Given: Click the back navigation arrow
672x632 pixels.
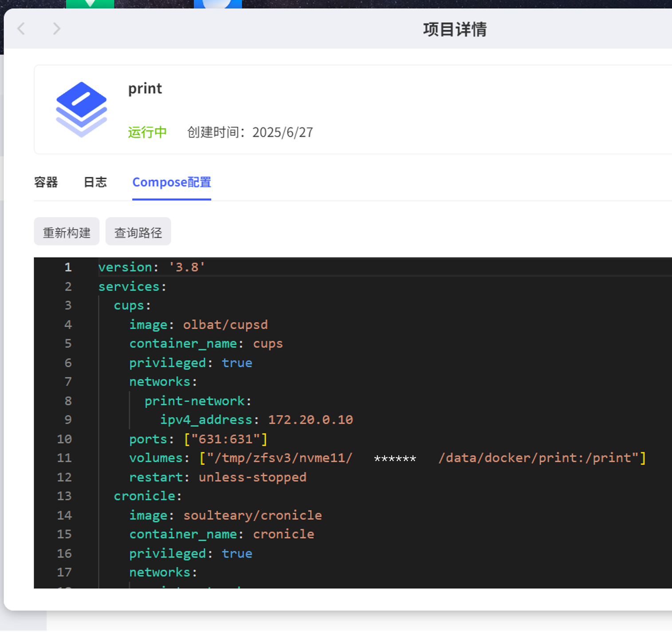Looking at the screenshot, I should 21,28.
